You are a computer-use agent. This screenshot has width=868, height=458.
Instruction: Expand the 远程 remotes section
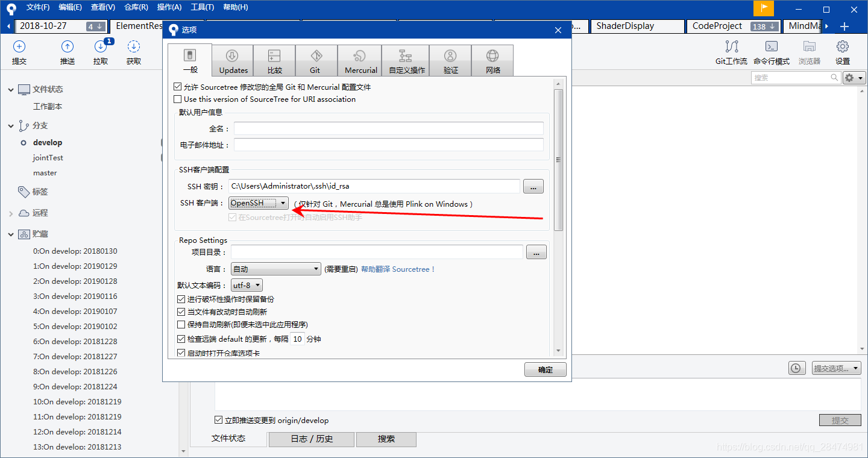point(10,213)
